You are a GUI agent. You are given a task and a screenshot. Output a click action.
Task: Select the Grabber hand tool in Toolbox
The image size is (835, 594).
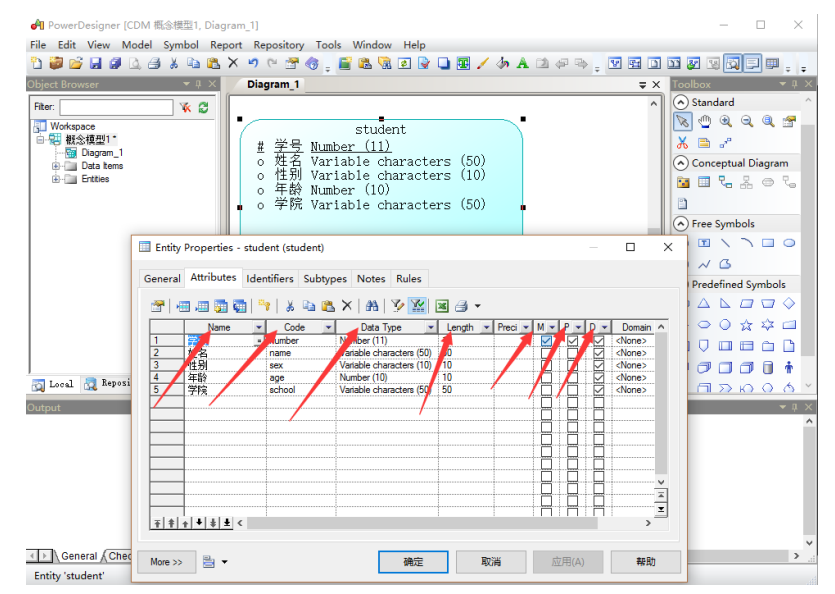(704, 122)
